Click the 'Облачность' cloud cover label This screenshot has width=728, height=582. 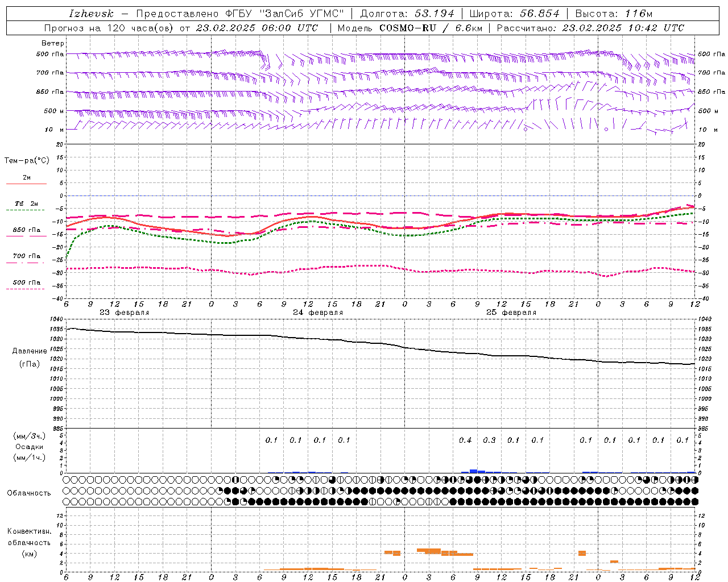tap(29, 493)
